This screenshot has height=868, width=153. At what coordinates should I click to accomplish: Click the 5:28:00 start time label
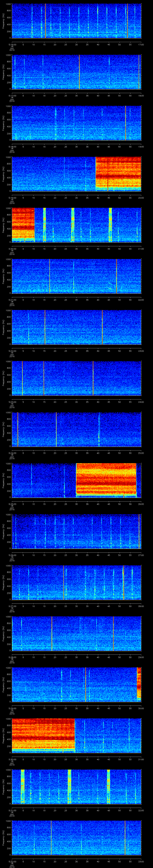(12, 657)
